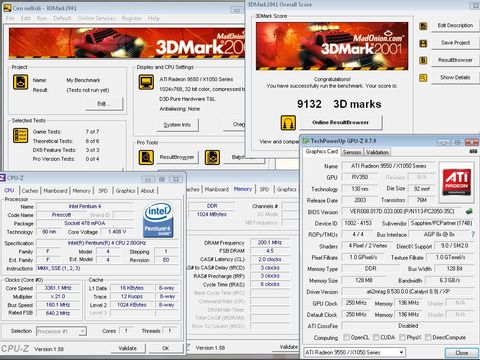Viewport: 480px width, 360px height.
Task: Open the Mainboard tab in front CPU-Z
Action: [55, 191]
